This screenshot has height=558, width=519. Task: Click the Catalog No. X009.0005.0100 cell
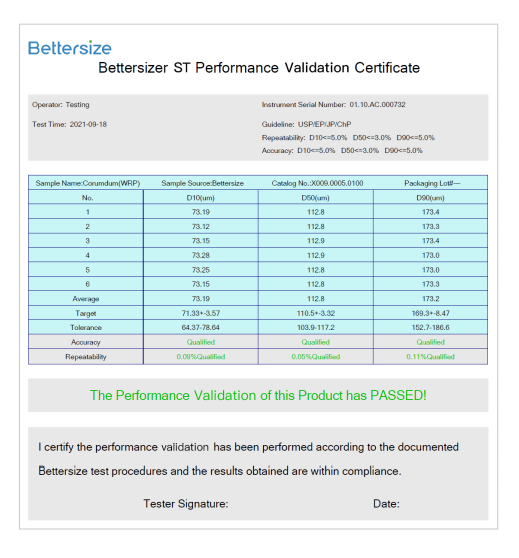[x=317, y=183]
